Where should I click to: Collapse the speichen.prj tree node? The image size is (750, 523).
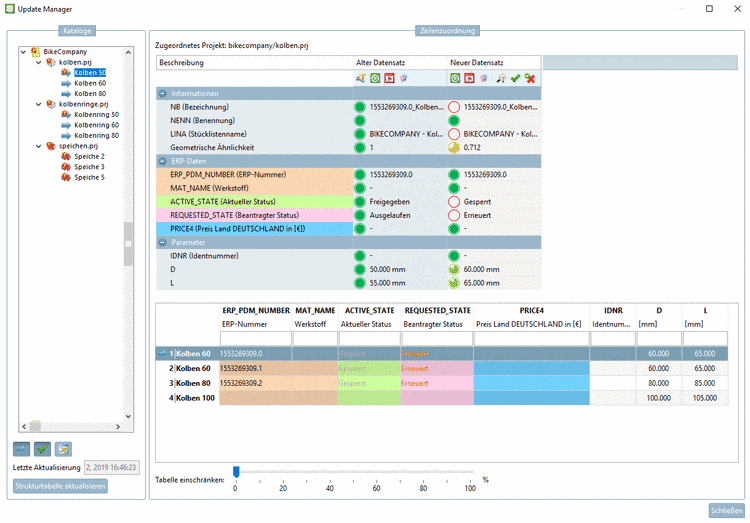pyautogui.click(x=38, y=146)
